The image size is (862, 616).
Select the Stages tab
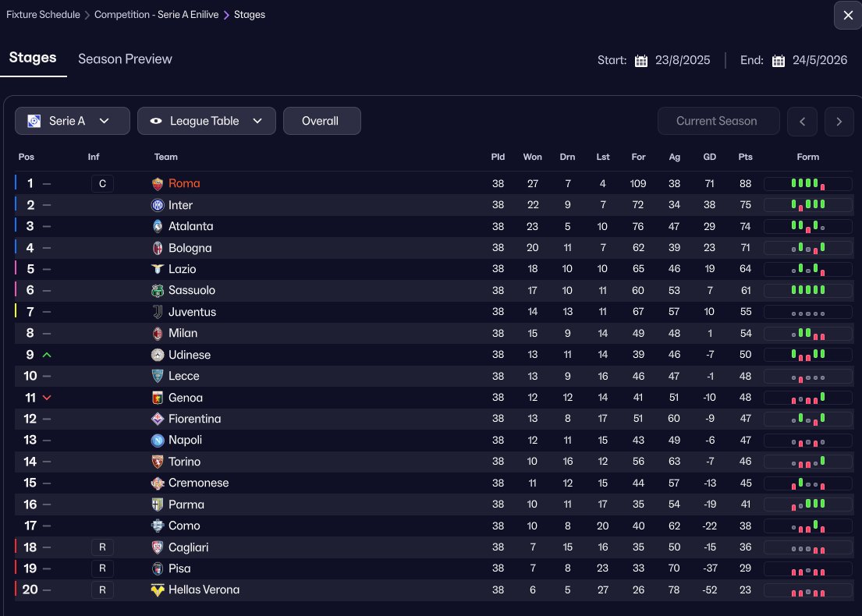pos(33,58)
